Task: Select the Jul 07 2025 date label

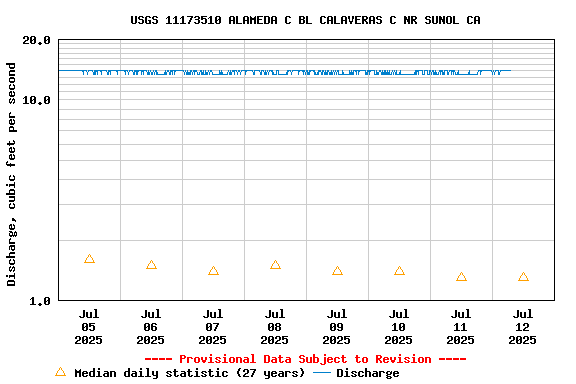Action: click(213, 327)
